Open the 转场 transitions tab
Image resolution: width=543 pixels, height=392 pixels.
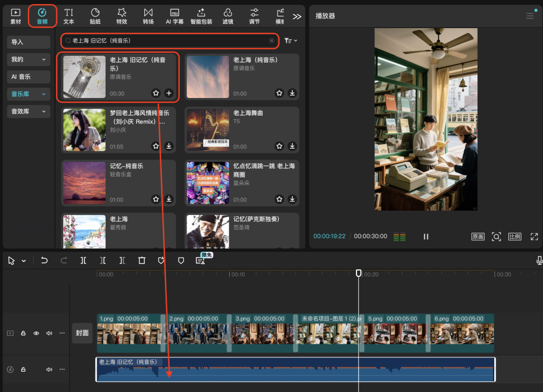pos(148,16)
